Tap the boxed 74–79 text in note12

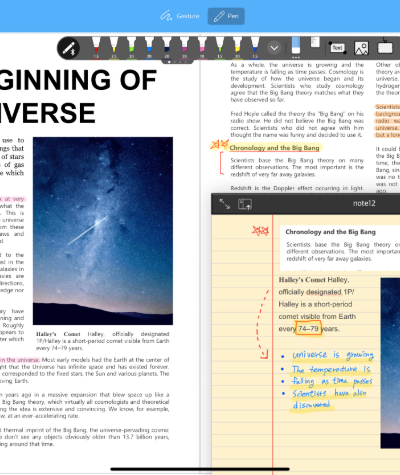point(308,329)
